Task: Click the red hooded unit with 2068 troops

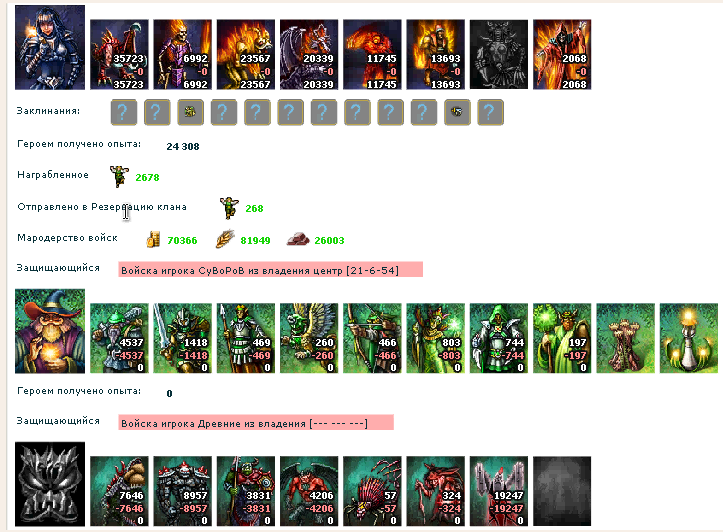Action: [x=562, y=54]
